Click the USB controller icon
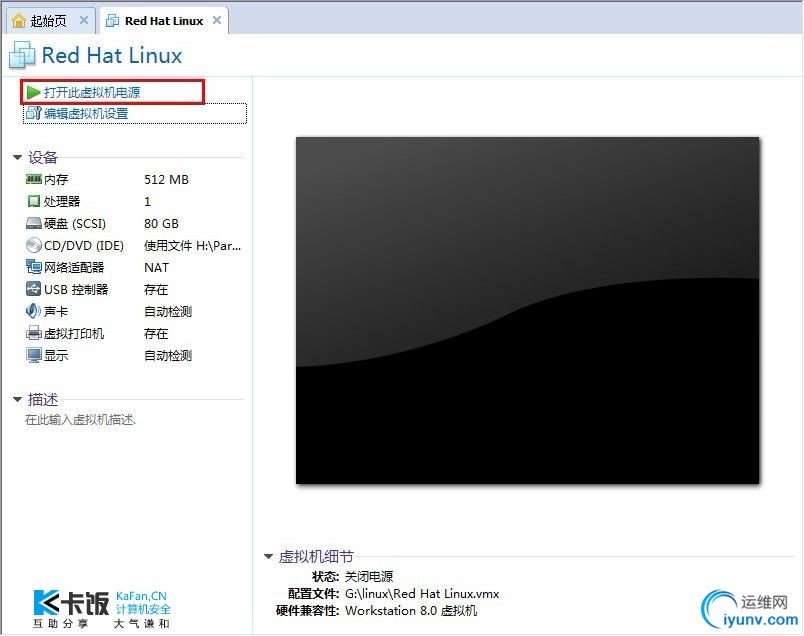Viewport: 804px width, 636px height. [x=34, y=289]
